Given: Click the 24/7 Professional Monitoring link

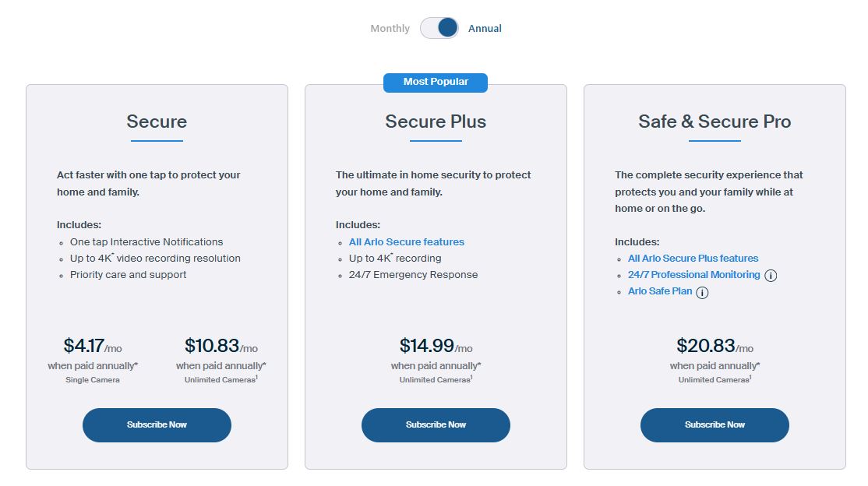Looking at the screenshot, I should click(x=694, y=275).
